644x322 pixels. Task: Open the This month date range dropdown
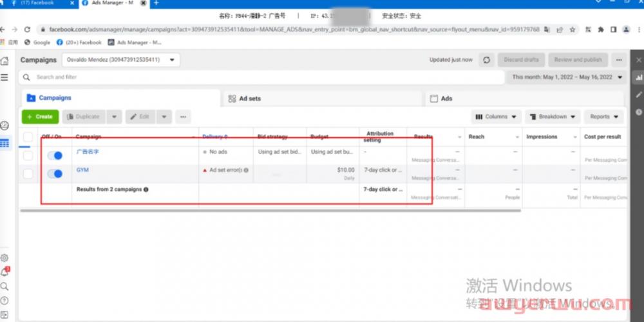pyautogui.click(x=567, y=77)
